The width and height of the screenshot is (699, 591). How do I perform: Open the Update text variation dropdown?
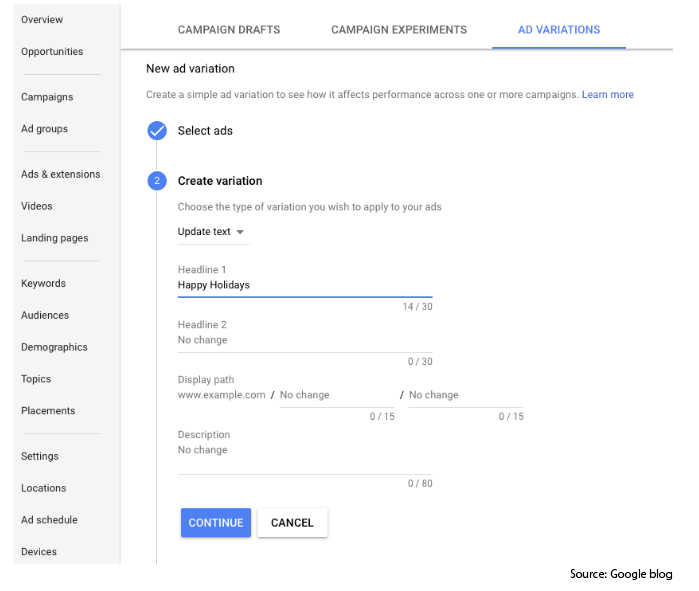point(213,232)
